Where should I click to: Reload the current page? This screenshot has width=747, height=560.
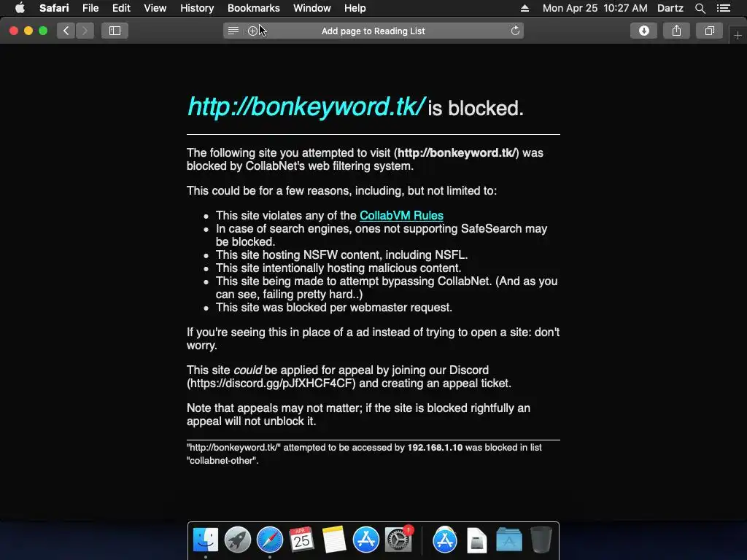coord(515,31)
